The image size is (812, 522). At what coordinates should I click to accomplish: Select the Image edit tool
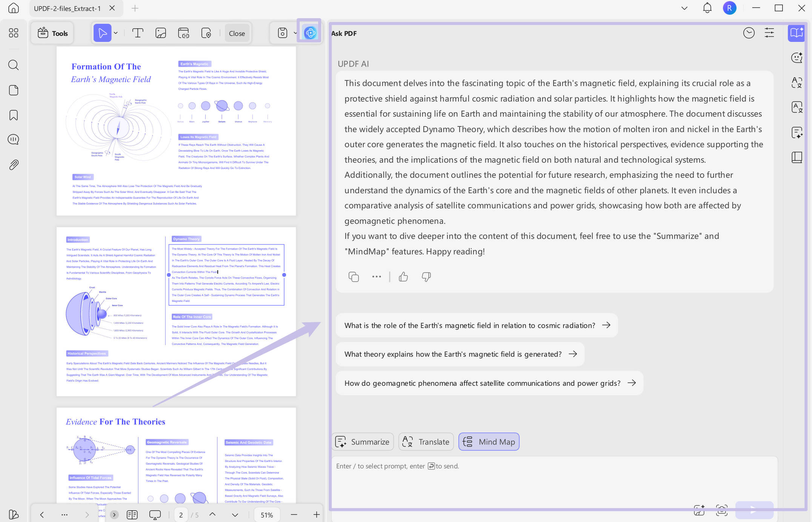click(x=161, y=33)
